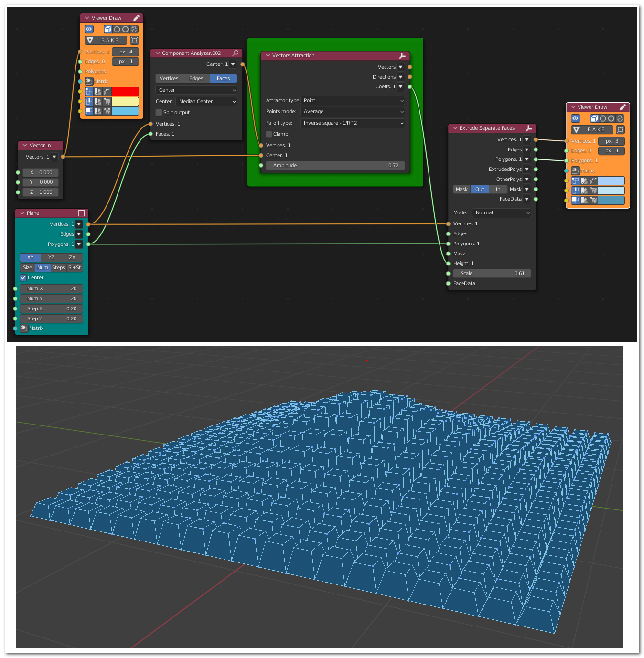
Task: Open the Median Center dropdown
Action: (206, 101)
